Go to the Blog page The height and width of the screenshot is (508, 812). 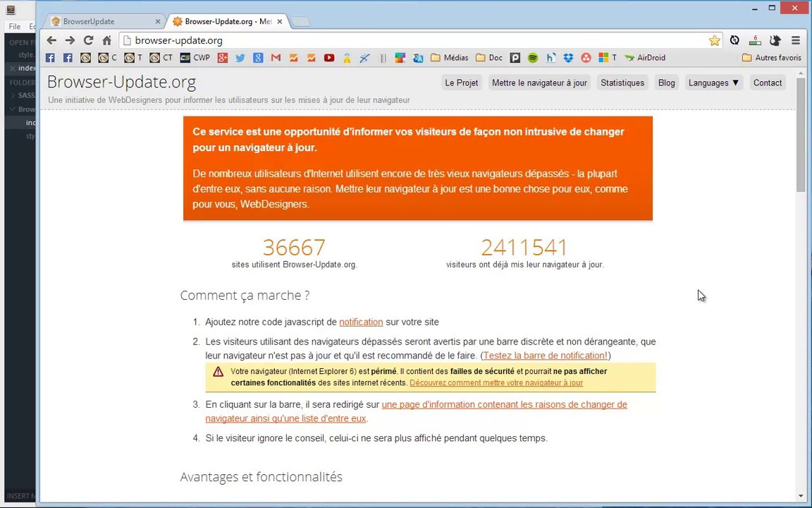click(x=666, y=83)
